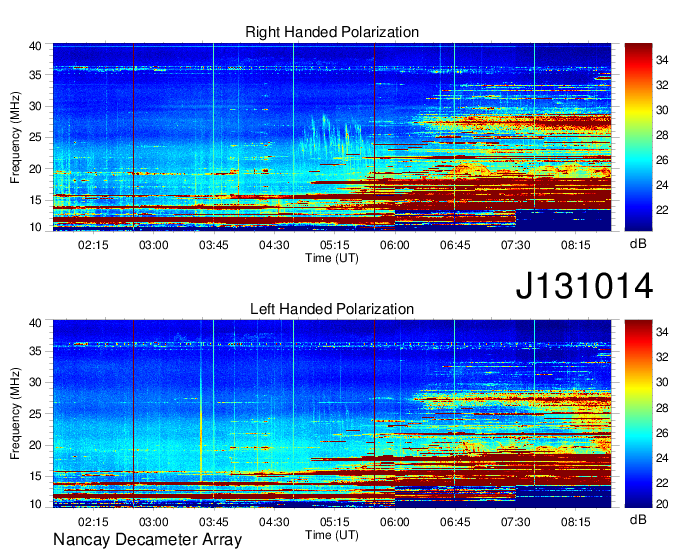The height and width of the screenshot is (552, 680).
Task: Click the 20 MHz tick on Right Handed plot
Action: (35, 170)
